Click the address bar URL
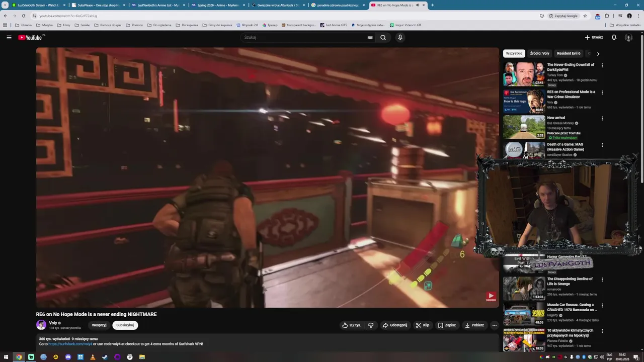 pos(68,16)
